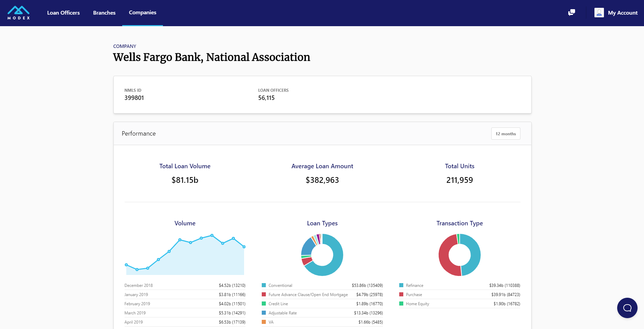Screen dimensions: 644x329
Task: Open the chat messages icon in the header
Action: click(571, 13)
